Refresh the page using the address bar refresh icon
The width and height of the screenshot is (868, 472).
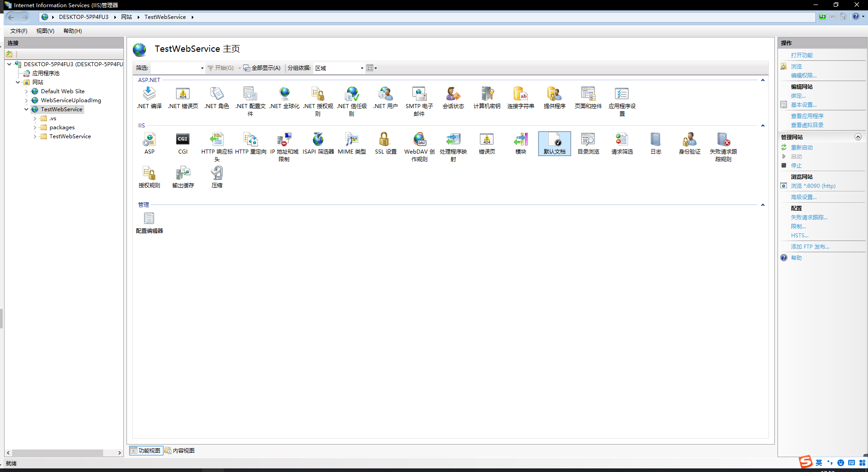(x=822, y=17)
